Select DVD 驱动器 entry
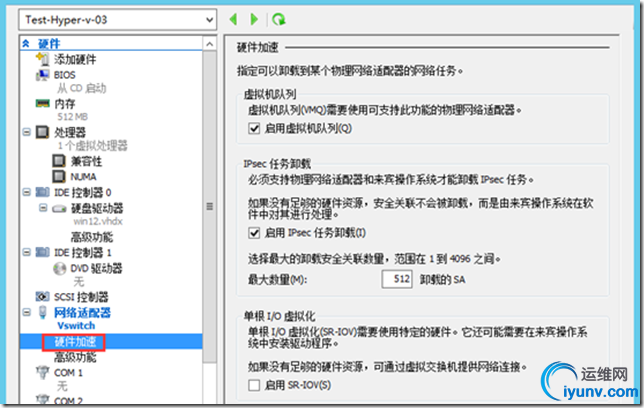This screenshot has width=644, height=408. pos(97,269)
